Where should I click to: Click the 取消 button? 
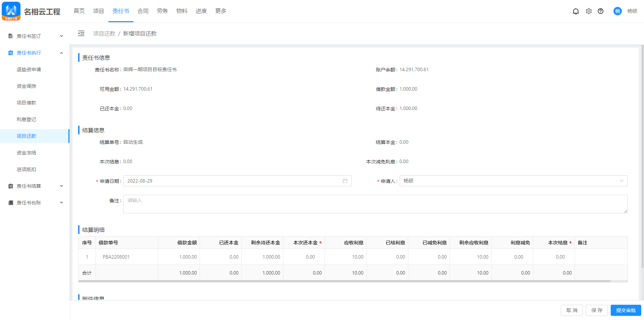tap(572, 310)
